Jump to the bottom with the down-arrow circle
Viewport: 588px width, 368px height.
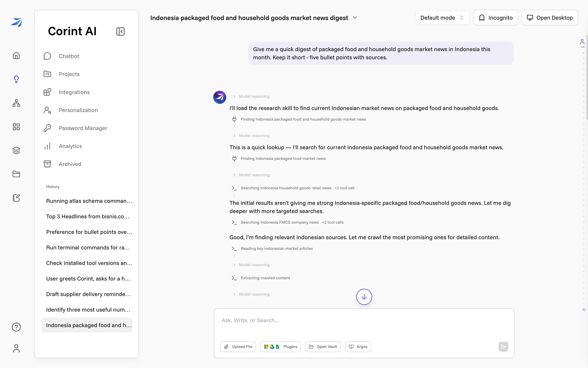coord(364,297)
